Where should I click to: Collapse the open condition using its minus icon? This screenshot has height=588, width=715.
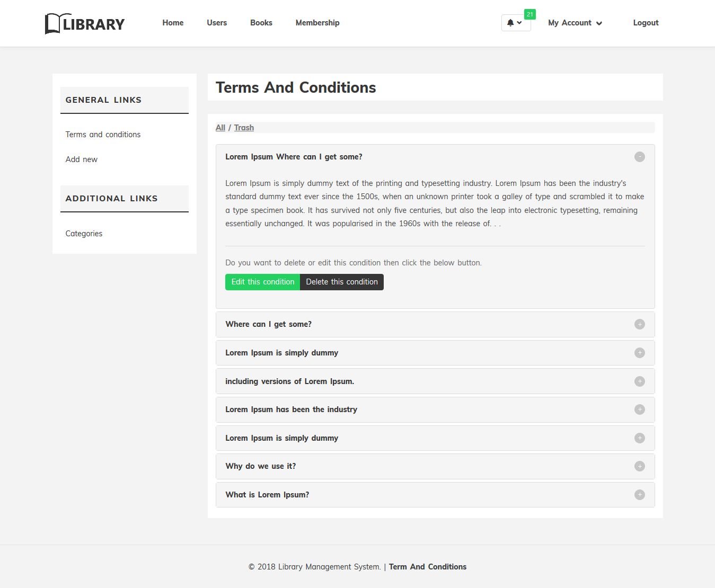click(640, 157)
